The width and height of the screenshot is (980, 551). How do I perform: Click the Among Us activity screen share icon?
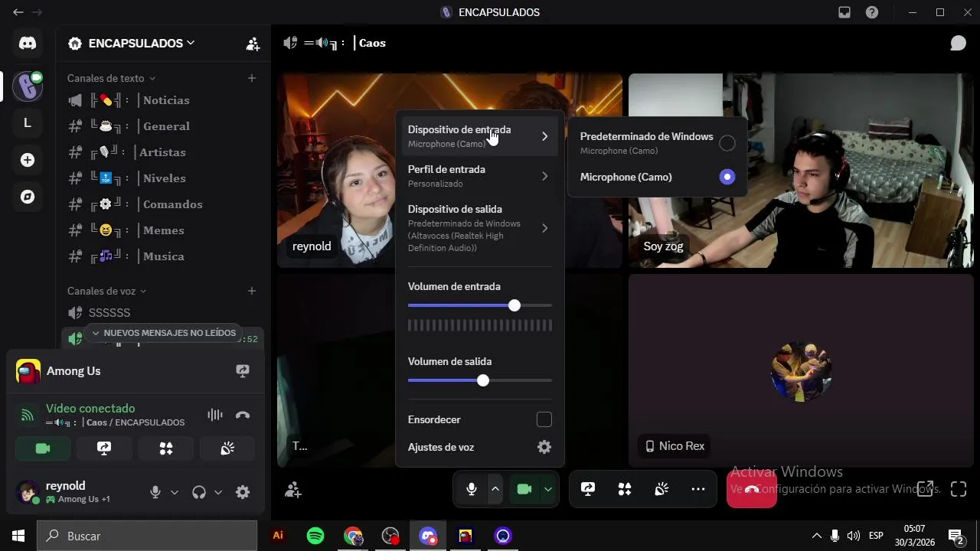(x=243, y=371)
